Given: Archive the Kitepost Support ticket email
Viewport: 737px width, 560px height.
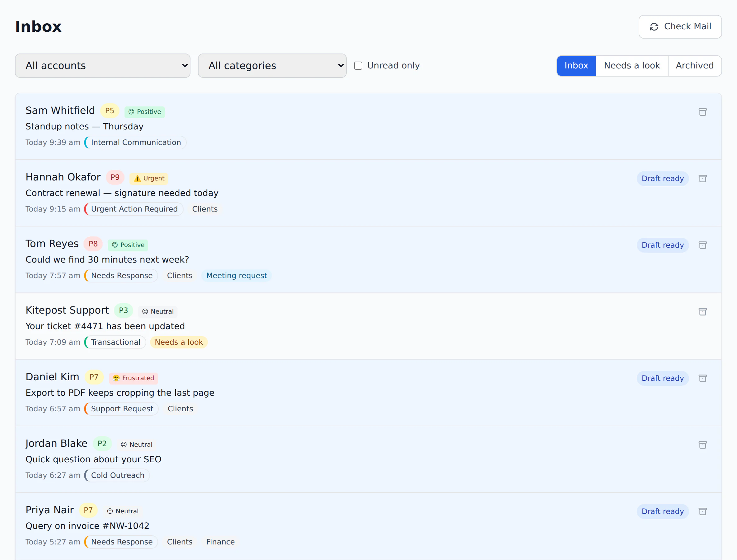Looking at the screenshot, I should pyautogui.click(x=702, y=312).
